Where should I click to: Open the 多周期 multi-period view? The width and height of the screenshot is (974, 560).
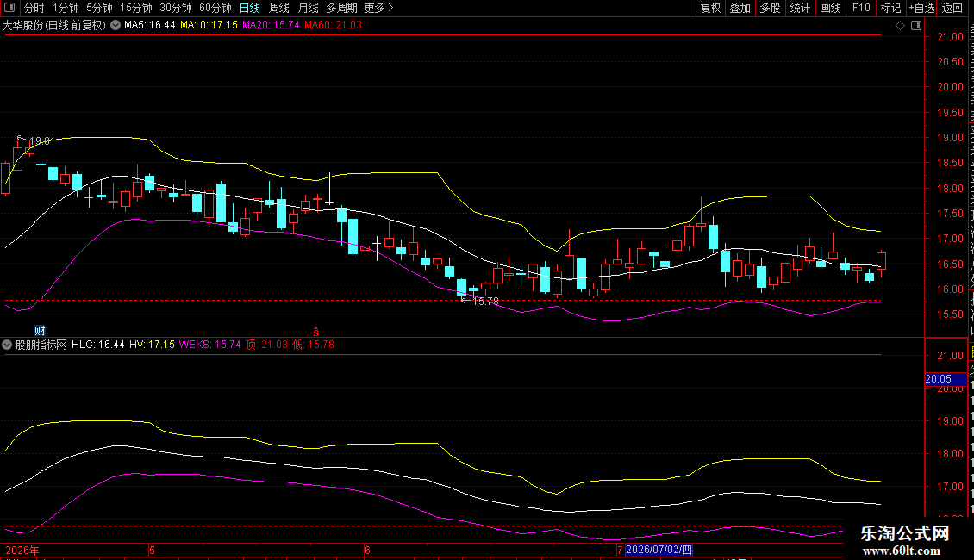tap(341, 8)
